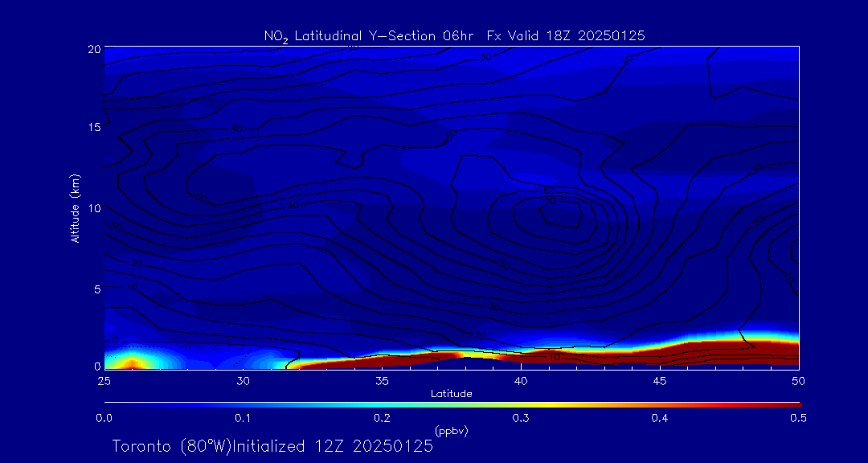This screenshot has width=868, height=463.
Task: Click altitude axis tick label 0
Action: [98, 366]
